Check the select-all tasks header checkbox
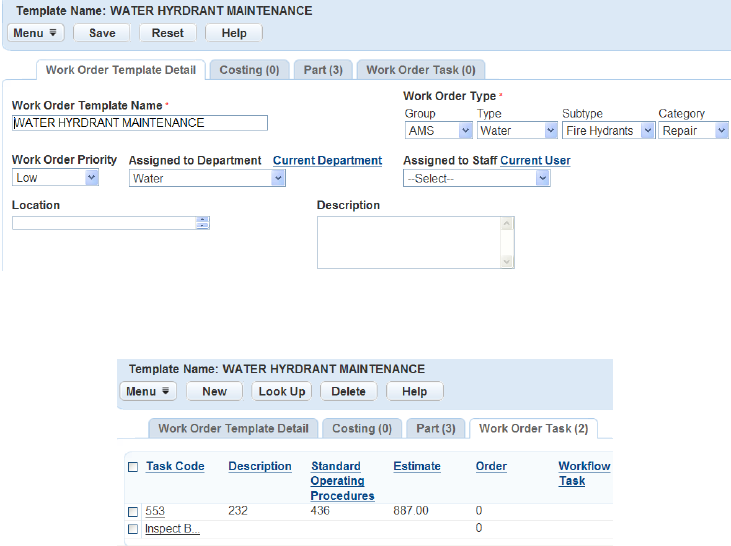The width and height of the screenshot is (731, 546). click(x=133, y=467)
